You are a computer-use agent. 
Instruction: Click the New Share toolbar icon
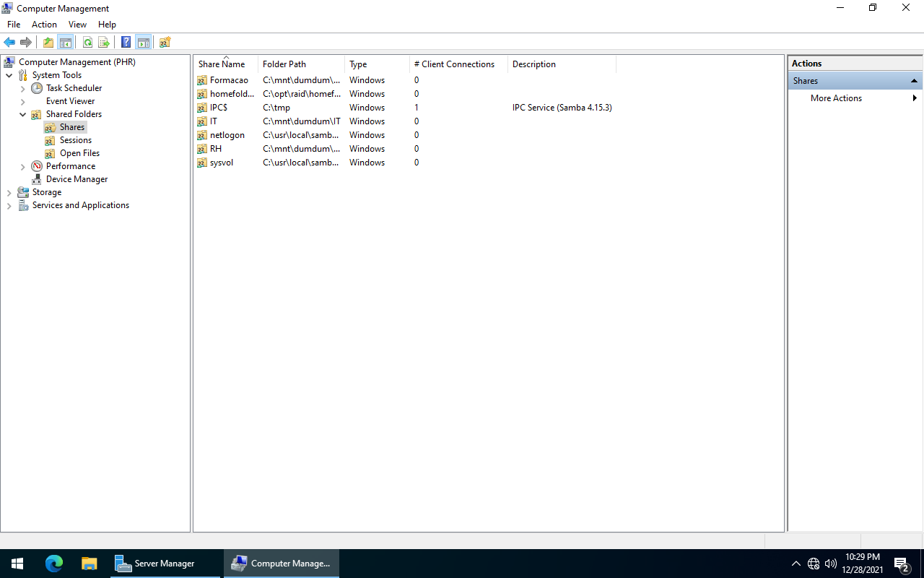tap(165, 42)
